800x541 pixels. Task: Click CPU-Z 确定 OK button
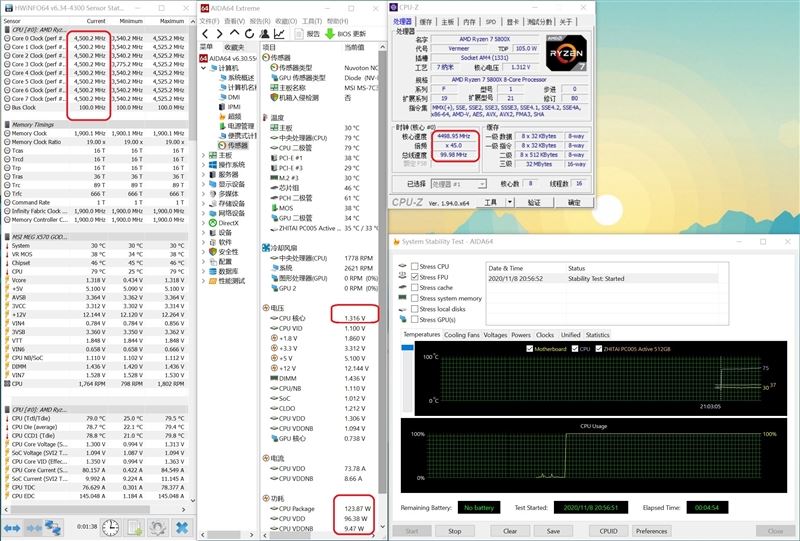click(573, 202)
